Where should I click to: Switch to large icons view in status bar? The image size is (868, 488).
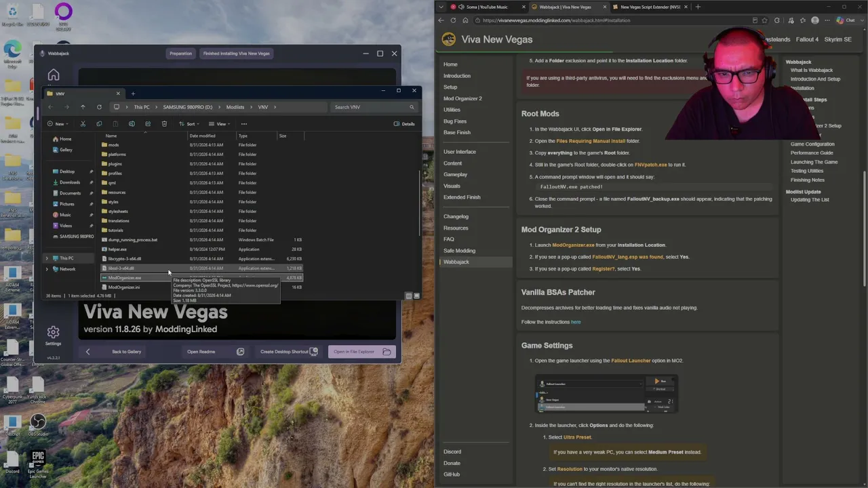(416, 296)
